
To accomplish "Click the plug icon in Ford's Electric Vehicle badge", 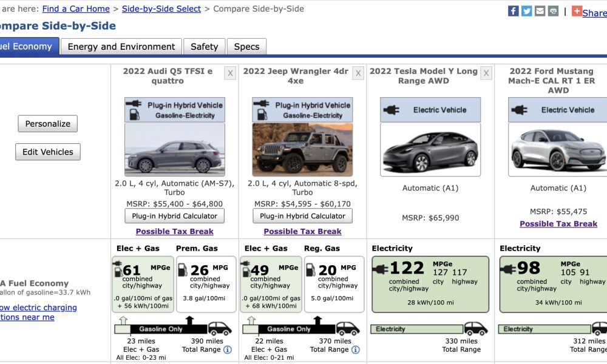I will tap(520, 110).
